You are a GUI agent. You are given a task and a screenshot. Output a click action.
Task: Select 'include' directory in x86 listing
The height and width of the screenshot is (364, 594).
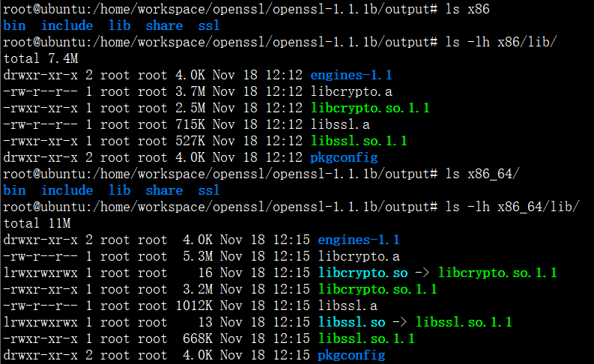coord(67,25)
